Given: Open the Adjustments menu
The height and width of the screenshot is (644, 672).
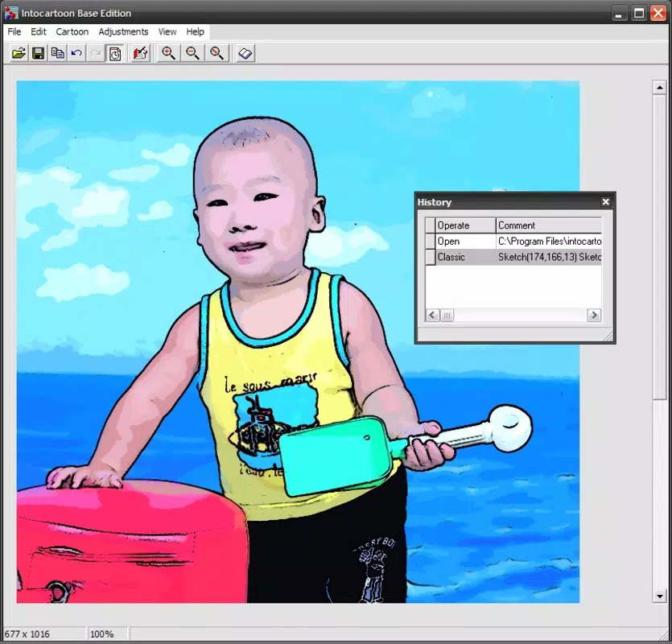Looking at the screenshot, I should point(123,31).
